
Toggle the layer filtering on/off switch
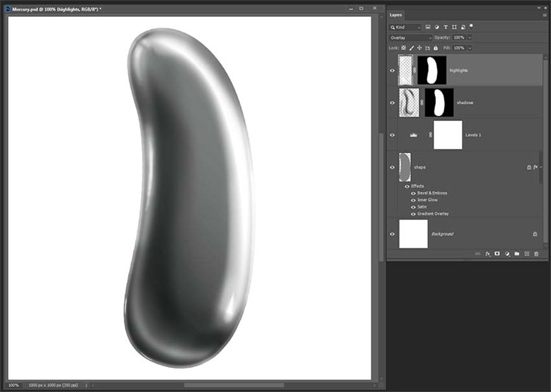point(471,26)
